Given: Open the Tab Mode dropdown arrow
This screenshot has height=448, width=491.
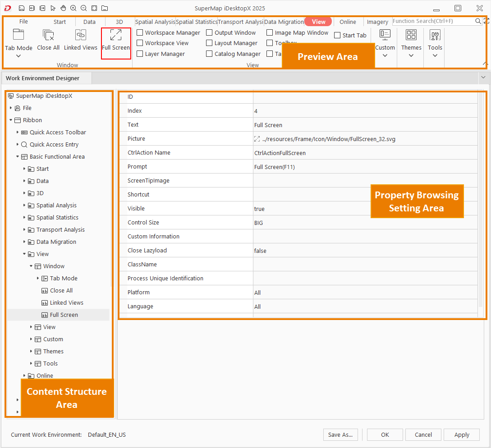Looking at the screenshot, I should (18, 56).
